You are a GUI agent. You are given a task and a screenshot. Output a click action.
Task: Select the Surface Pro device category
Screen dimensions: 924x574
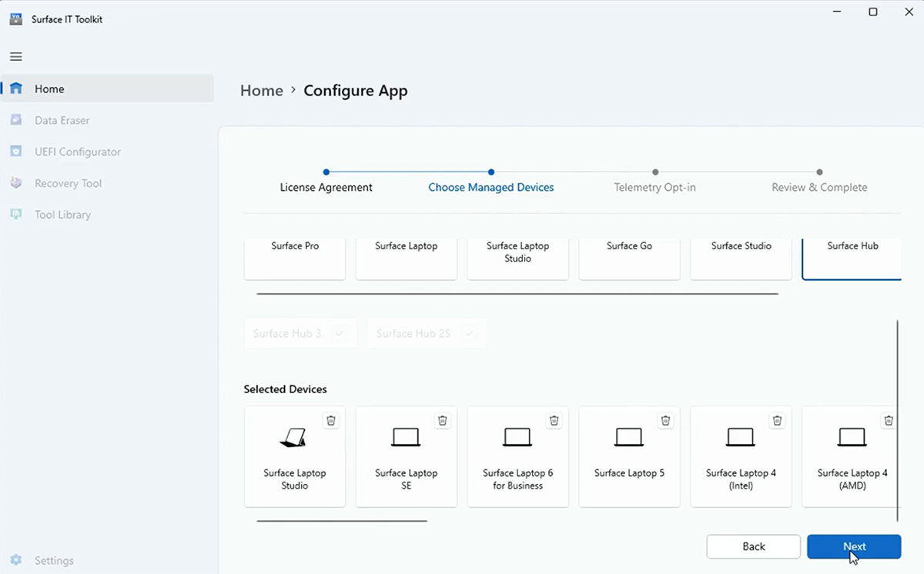pos(295,258)
